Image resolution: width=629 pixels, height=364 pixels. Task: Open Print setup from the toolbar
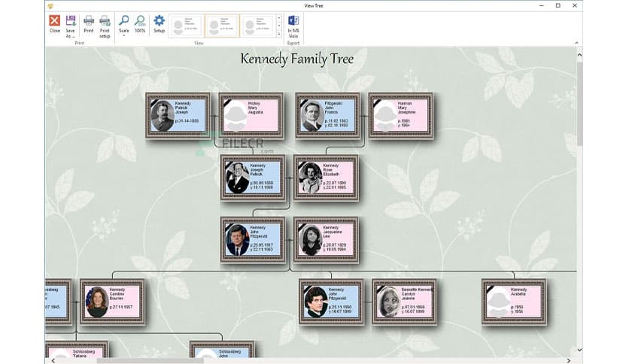click(105, 21)
